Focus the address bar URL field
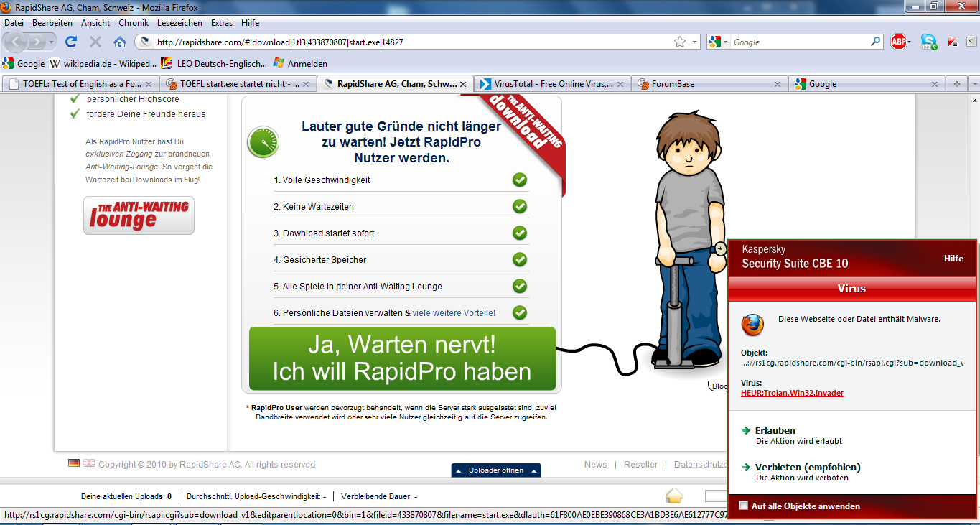The width and height of the screenshot is (980, 525). point(413,42)
